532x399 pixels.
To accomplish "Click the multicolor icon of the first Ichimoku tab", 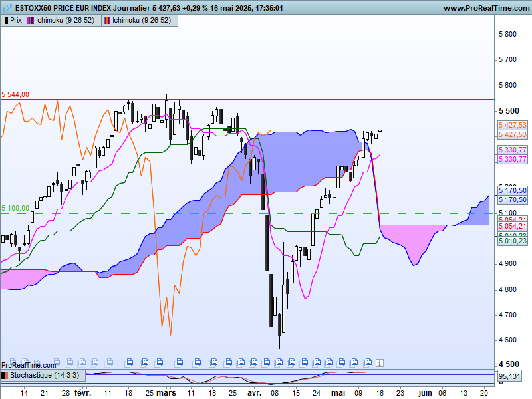I will point(31,21).
